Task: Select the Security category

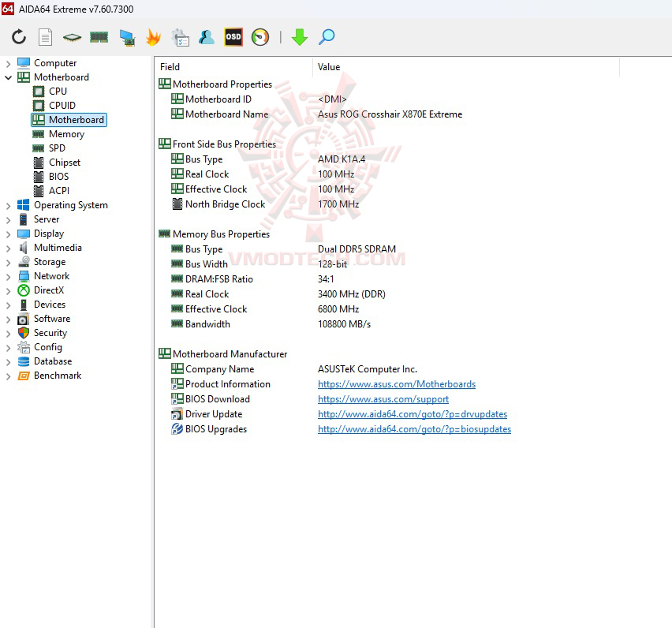Action: pyautogui.click(x=50, y=333)
